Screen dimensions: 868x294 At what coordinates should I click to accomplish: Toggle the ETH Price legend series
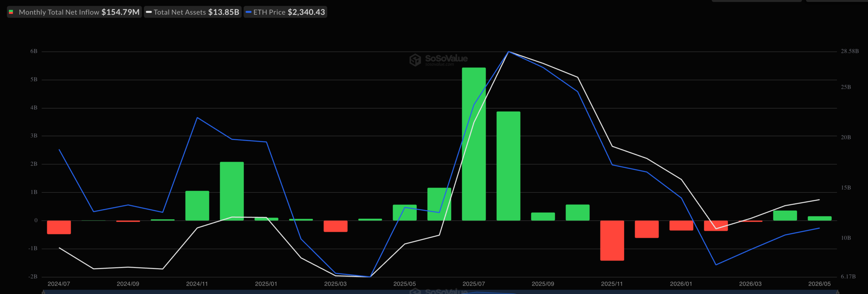click(x=285, y=12)
